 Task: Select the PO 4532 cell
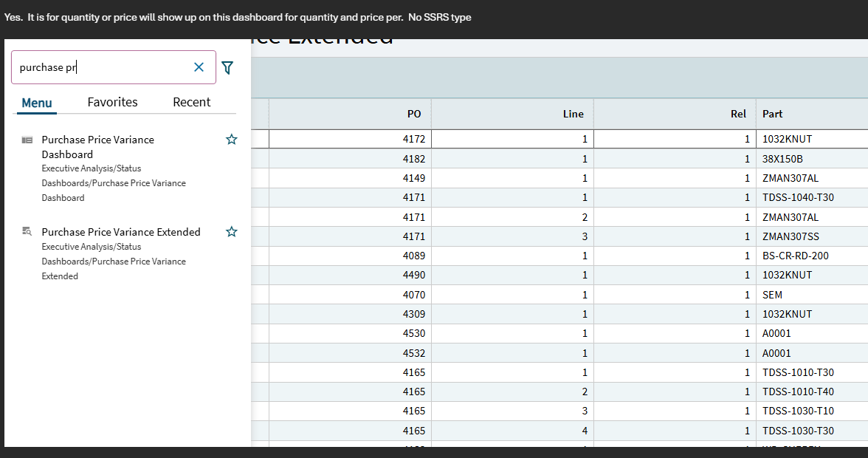pos(350,353)
